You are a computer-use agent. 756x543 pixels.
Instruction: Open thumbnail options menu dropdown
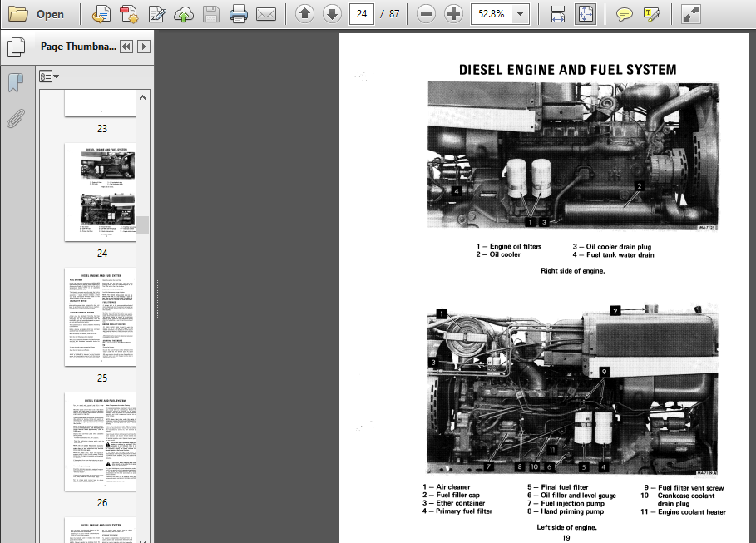click(x=49, y=77)
